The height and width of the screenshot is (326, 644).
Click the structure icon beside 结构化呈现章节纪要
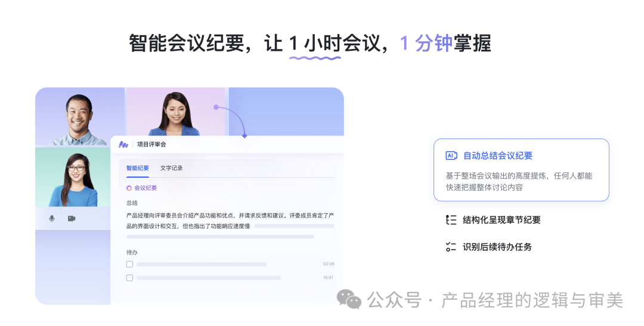pyautogui.click(x=451, y=220)
